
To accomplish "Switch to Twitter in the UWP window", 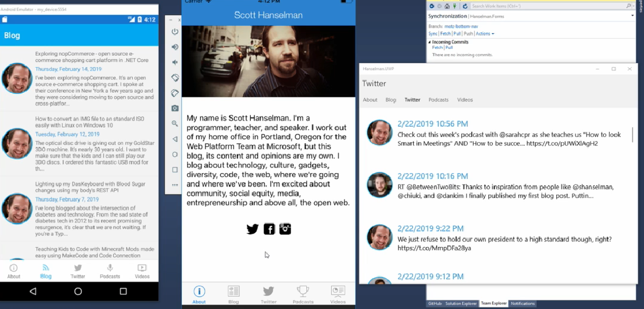I will pos(413,100).
